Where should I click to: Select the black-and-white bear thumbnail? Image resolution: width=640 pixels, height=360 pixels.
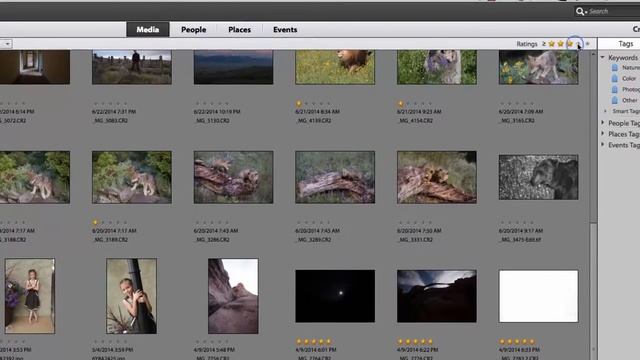(x=538, y=177)
